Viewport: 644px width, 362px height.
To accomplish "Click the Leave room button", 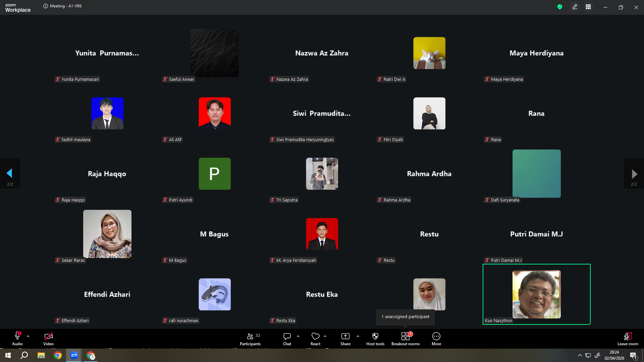I will point(628,339).
